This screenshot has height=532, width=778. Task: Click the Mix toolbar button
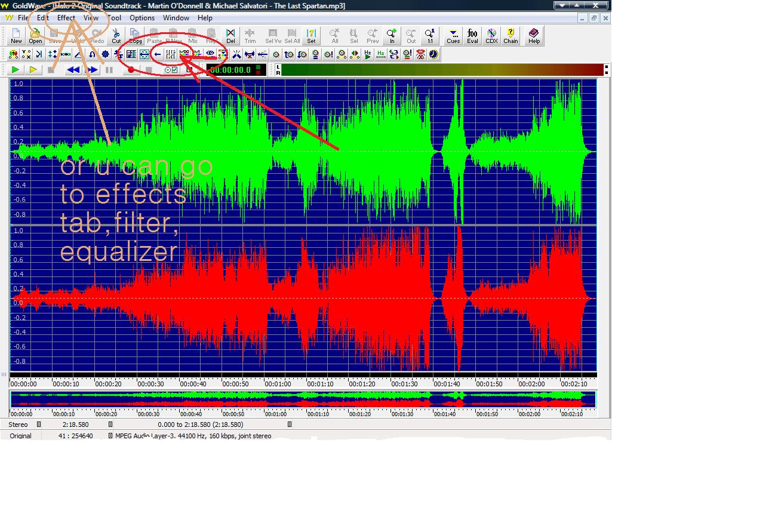[x=192, y=36]
